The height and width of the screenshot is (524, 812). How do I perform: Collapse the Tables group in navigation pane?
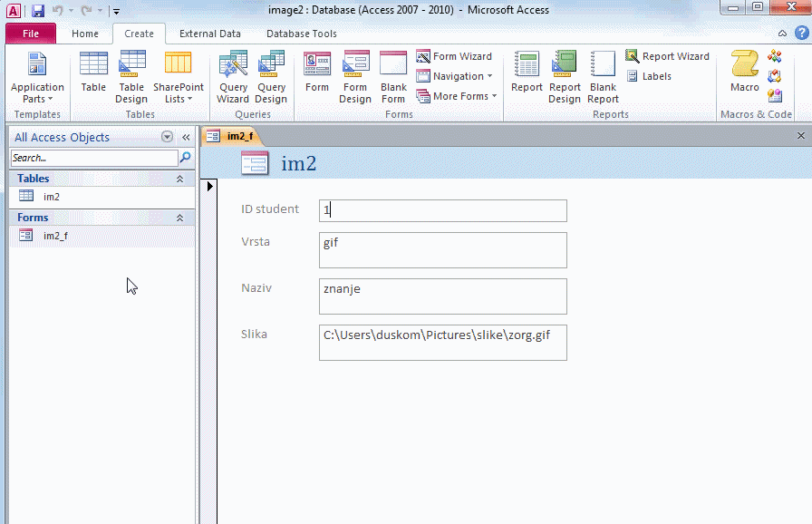click(x=179, y=179)
